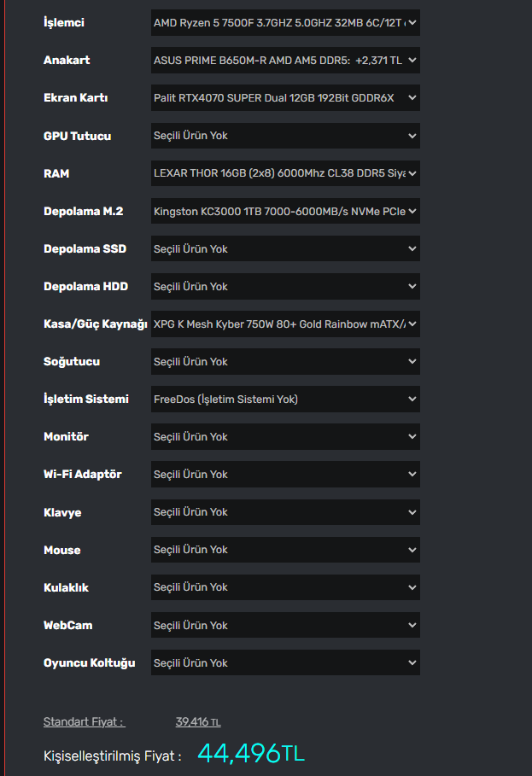Viewport: 532px width, 776px height.
Task: Open the İşlemci processor dropdown
Action: point(285,23)
